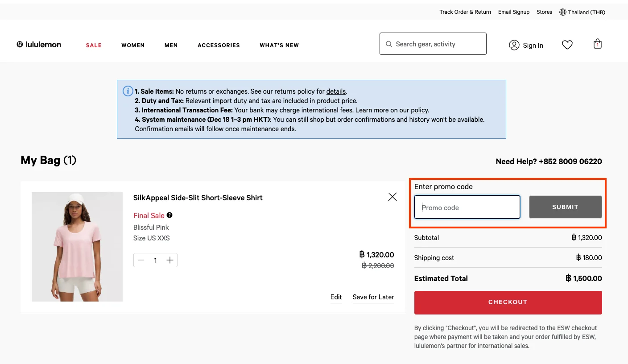This screenshot has height=364, width=628.
Task: Click the globe icon next to Thailand (THB)
Action: [562, 12]
